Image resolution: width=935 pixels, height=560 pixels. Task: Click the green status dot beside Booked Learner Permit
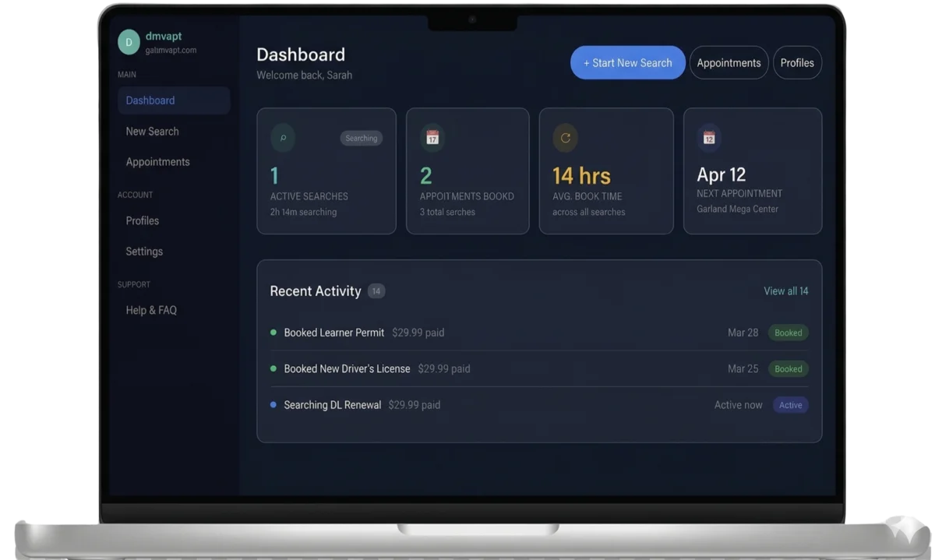pyautogui.click(x=273, y=333)
